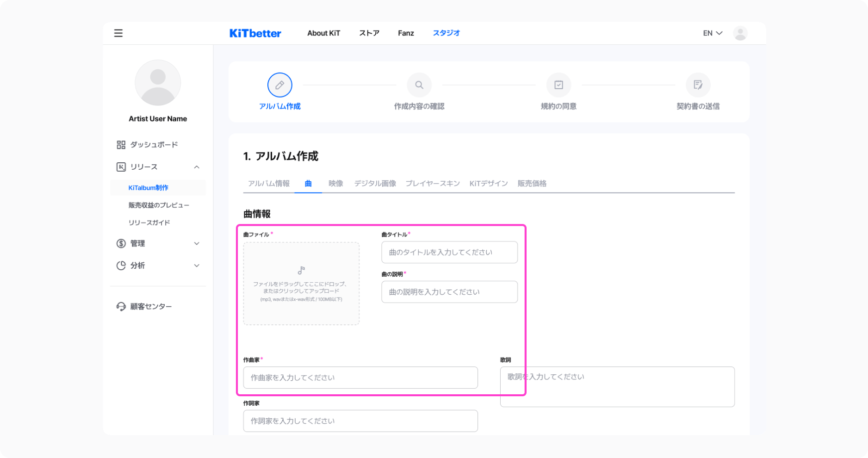The image size is (868, 458).
Task: Click the pencil album creation step icon
Action: [x=280, y=85]
